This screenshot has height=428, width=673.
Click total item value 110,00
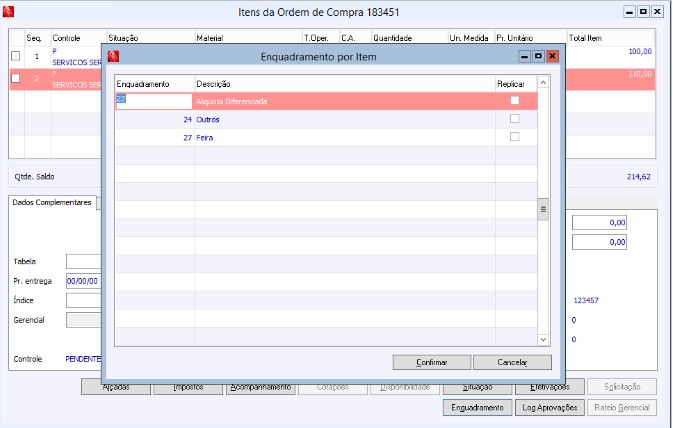(x=640, y=74)
